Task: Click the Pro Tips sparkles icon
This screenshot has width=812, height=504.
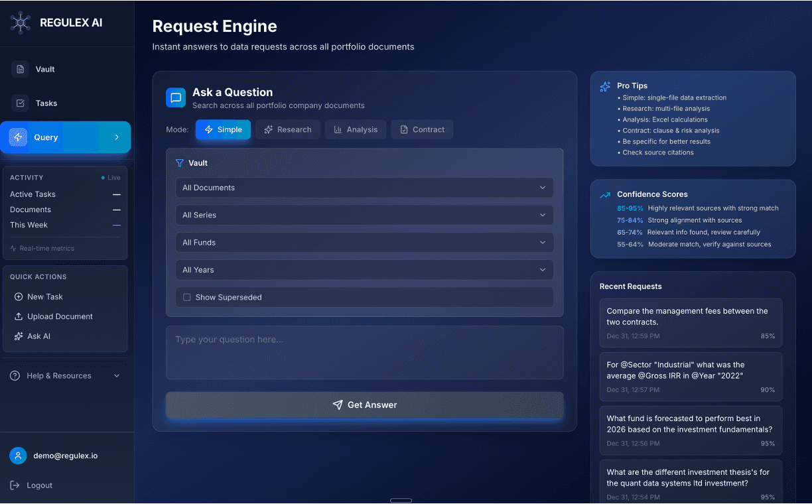Action: point(604,86)
